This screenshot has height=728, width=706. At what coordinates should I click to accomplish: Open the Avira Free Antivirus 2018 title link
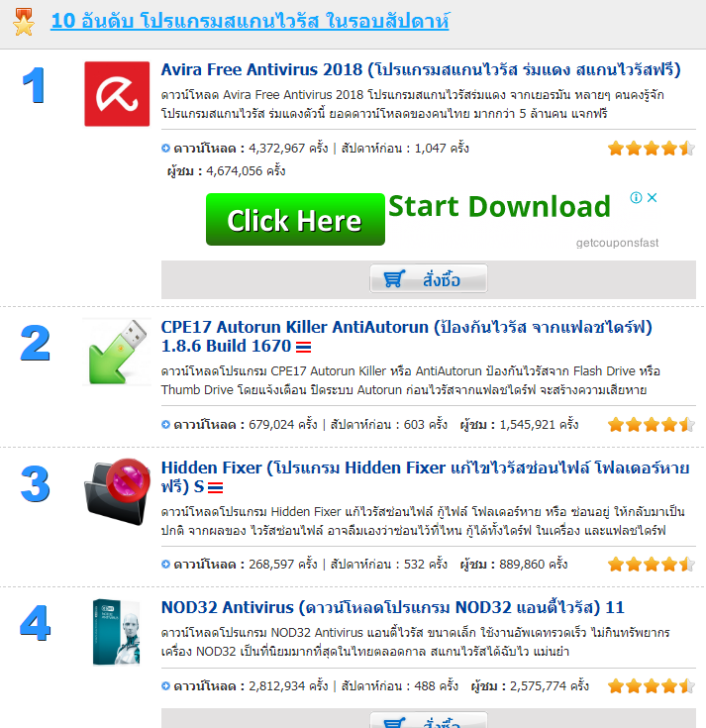[x=421, y=69]
